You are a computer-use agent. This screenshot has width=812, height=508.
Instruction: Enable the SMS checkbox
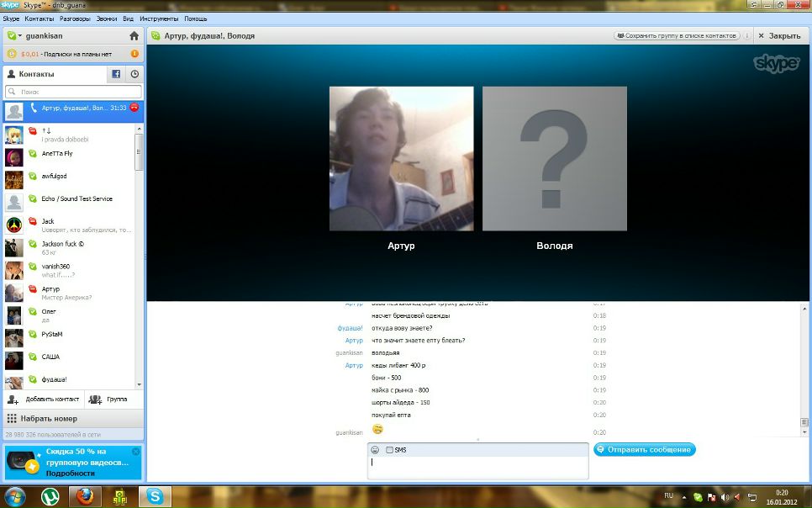click(x=390, y=450)
